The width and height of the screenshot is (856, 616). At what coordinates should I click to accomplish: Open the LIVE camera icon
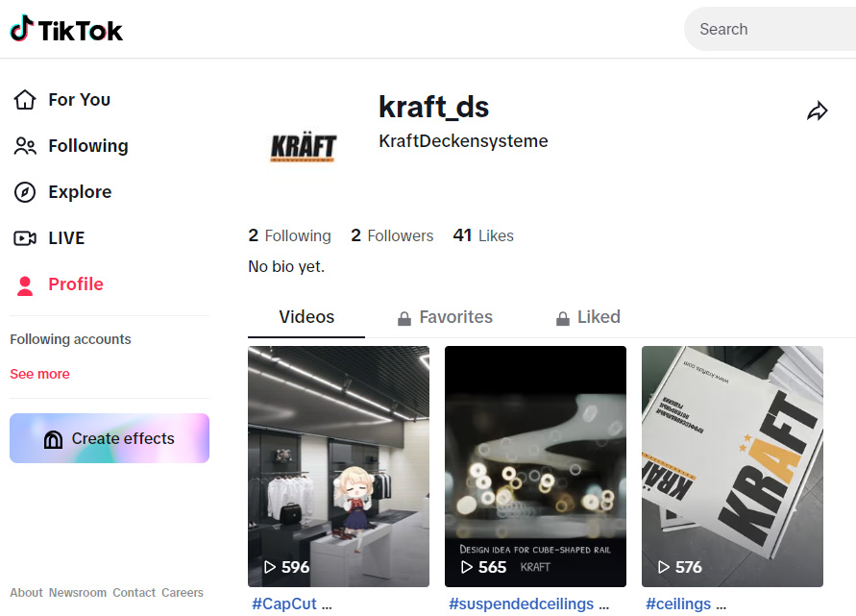(x=25, y=238)
